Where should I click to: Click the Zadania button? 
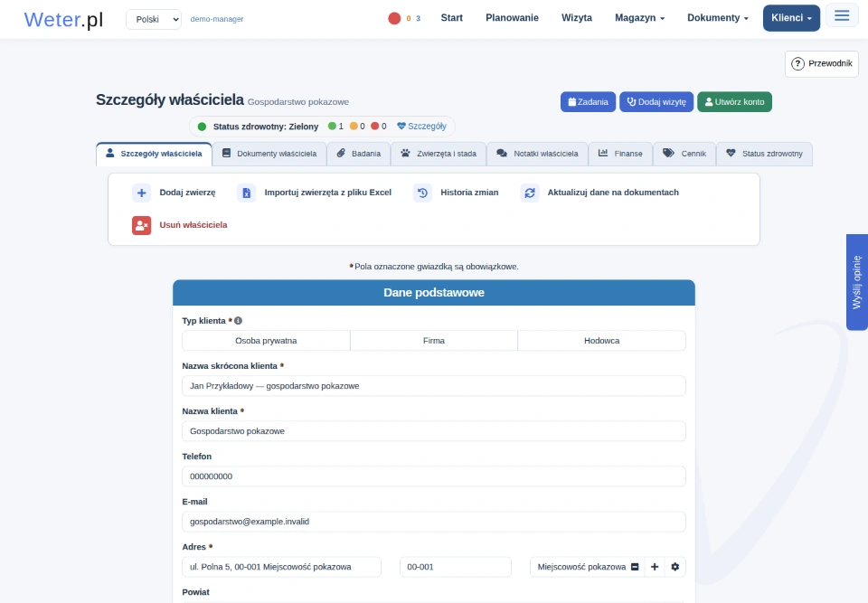pos(588,102)
